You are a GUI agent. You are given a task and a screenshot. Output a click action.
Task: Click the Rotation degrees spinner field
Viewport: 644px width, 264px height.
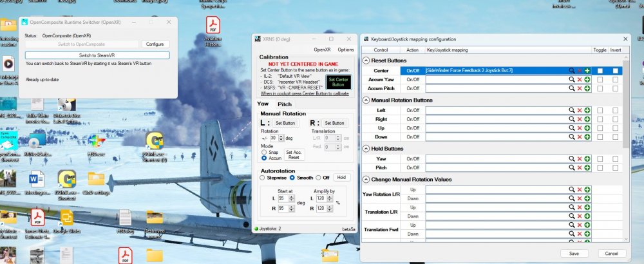tap(274, 138)
